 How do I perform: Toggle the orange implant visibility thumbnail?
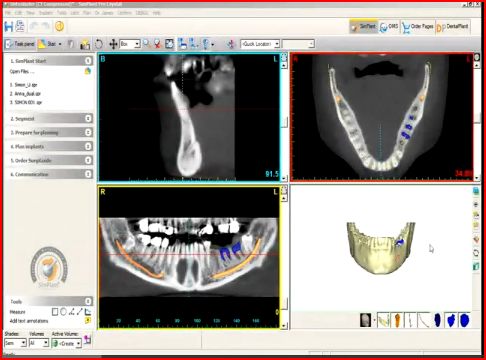point(397,320)
